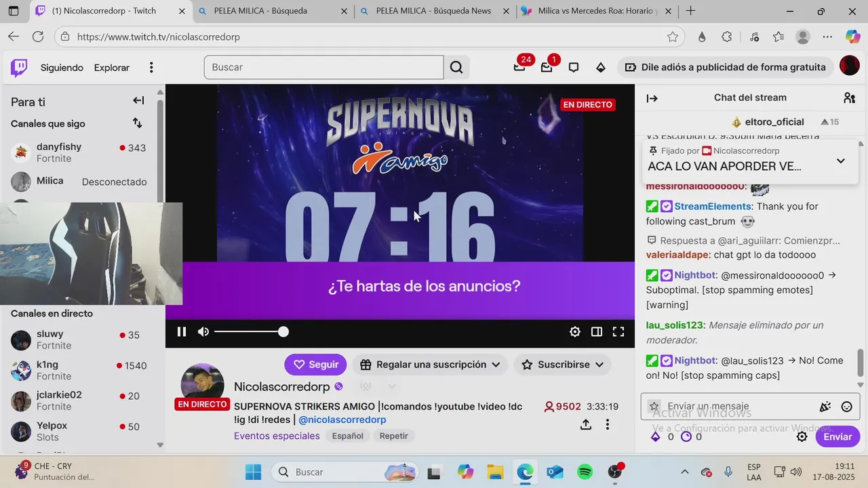The width and height of the screenshot is (868, 488).
Task: Open Prime loot crown icon with 24 badge
Action: click(519, 67)
